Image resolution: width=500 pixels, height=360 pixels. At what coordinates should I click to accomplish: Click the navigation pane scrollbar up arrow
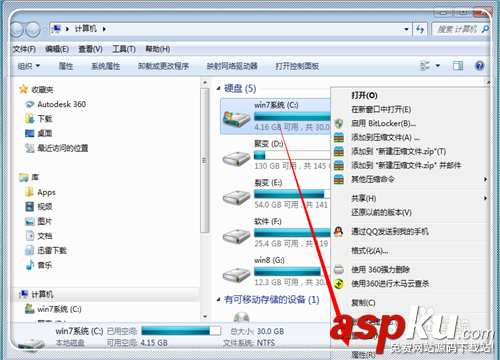click(x=205, y=82)
